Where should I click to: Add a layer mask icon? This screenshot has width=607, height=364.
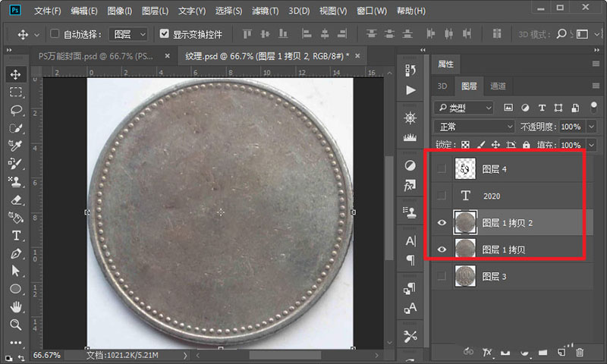505,352
